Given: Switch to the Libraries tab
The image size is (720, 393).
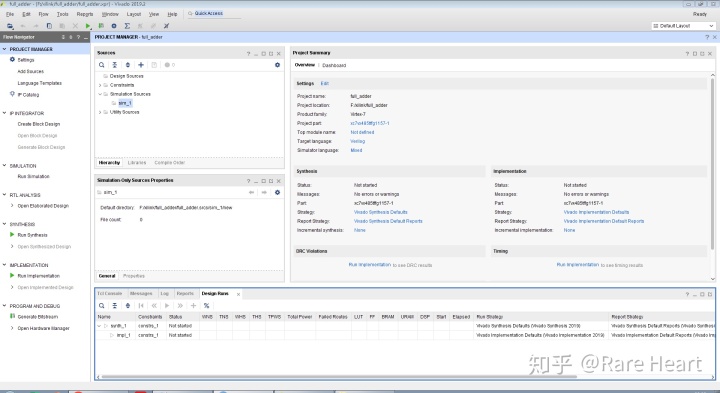Looking at the screenshot, I should point(137,163).
